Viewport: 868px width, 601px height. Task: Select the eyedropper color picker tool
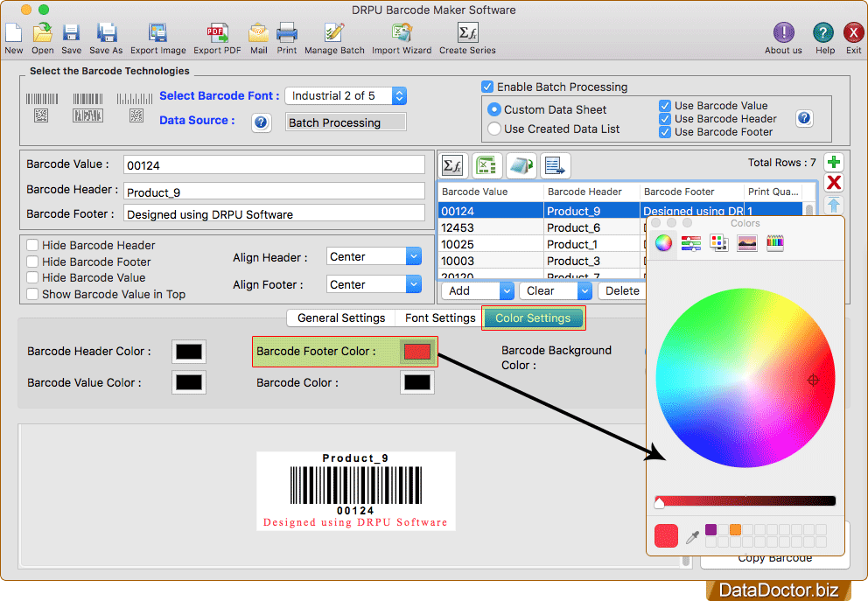(x=692, y=536)
